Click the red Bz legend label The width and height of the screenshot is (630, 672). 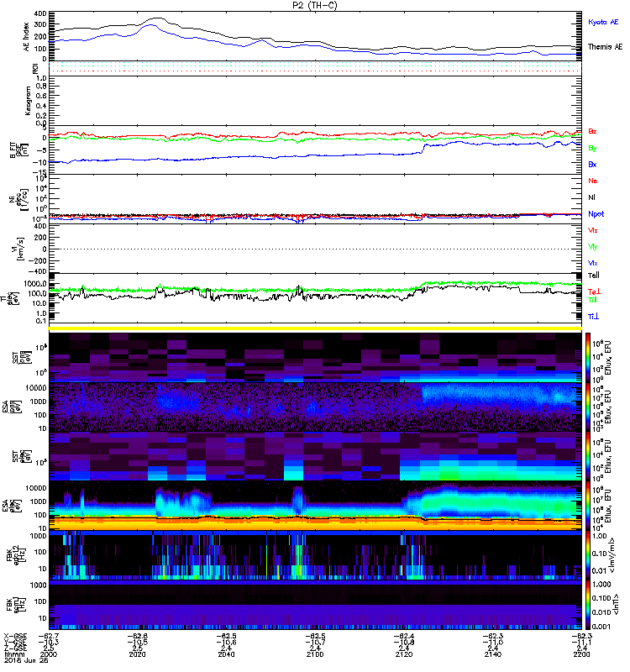592,132
